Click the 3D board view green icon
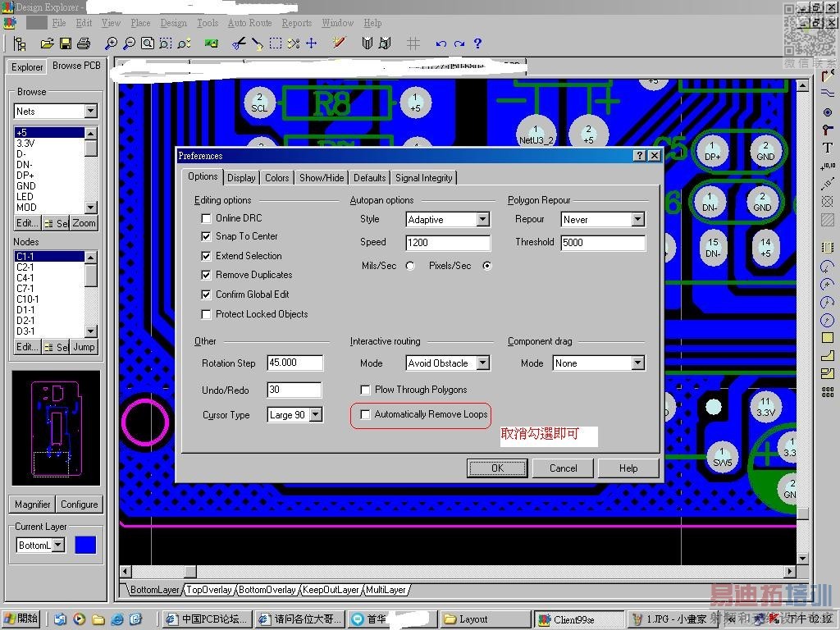Viewport: 840px width, 630px height. 212,43
